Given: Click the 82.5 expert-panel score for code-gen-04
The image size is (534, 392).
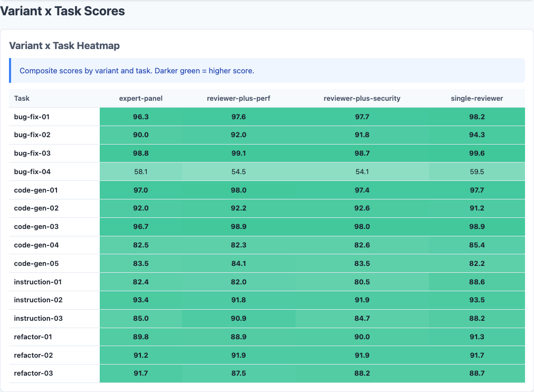Looking at the screenshot, I should 141,245.
